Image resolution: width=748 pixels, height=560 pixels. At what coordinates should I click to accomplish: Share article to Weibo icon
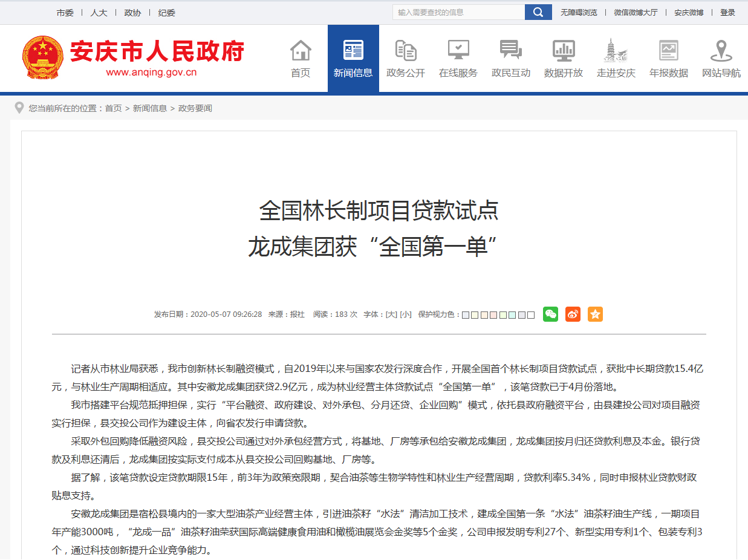[573, 314]
